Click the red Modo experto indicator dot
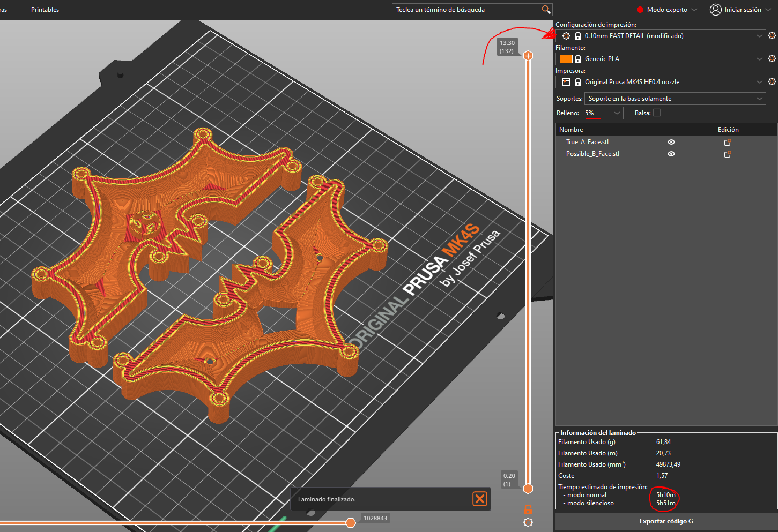Screen dimensions: 778x532 coord(640,10)
